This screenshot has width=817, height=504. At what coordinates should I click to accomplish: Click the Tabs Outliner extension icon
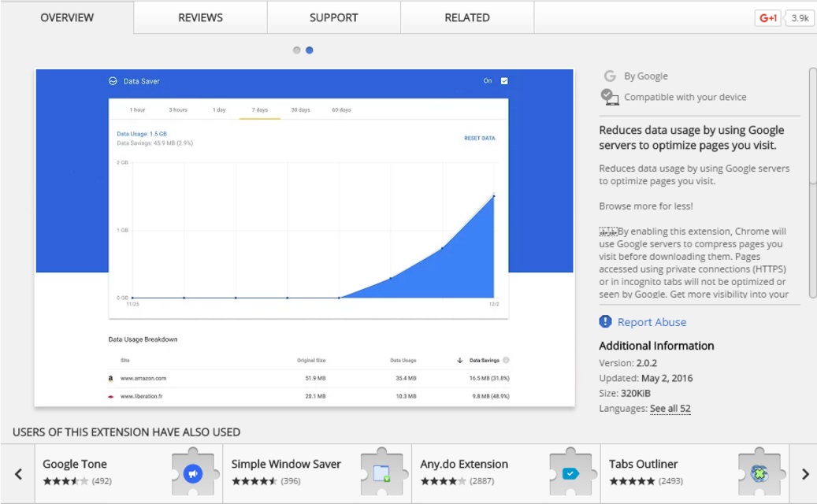click(x=759, y=472)
